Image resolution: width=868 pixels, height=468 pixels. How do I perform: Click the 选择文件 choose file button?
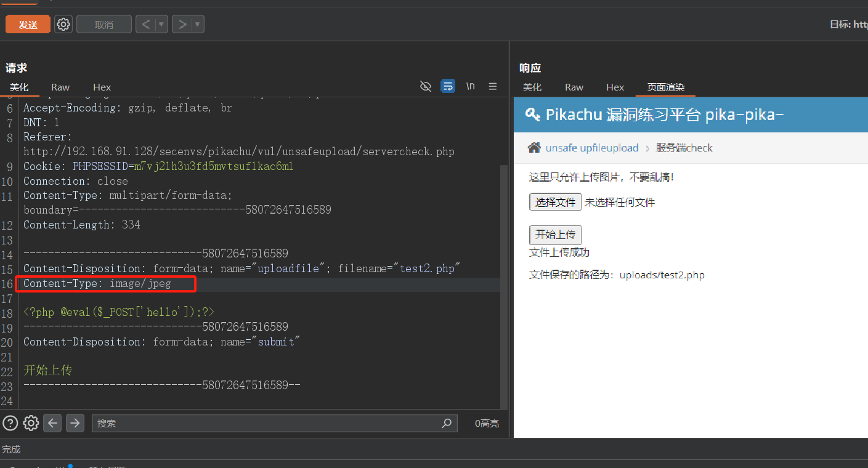pyautogui.click(x=555, y=202)
